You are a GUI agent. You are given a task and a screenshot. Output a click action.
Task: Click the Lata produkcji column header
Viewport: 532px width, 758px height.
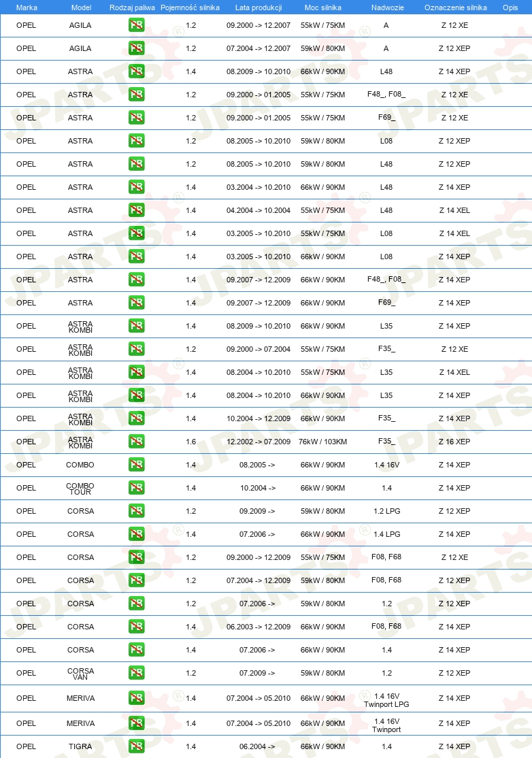pos(259,7)
